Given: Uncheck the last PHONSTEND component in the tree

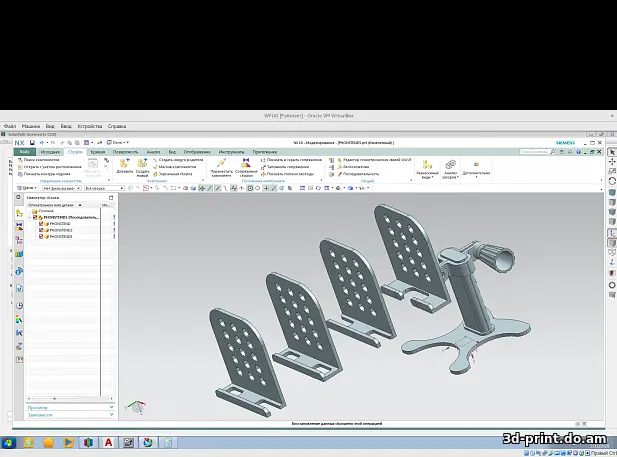Looking at the screenshot, I should pos(41,236).
